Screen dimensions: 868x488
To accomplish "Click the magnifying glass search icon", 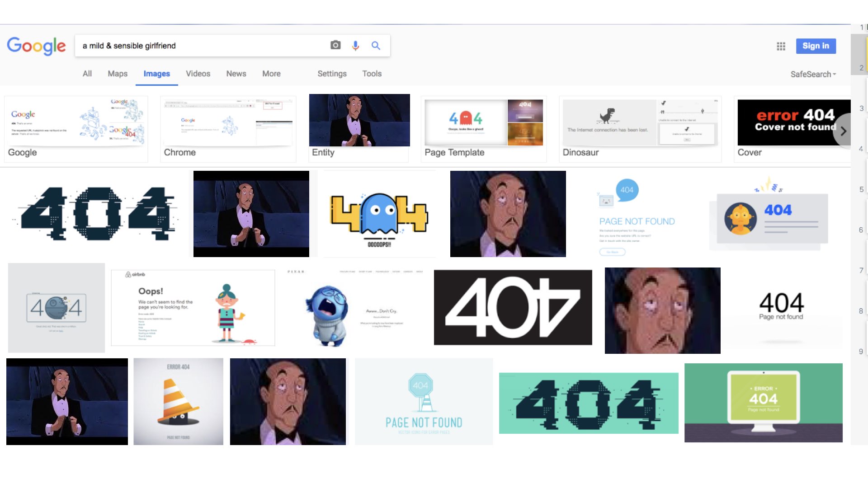I will click(376, 45).
